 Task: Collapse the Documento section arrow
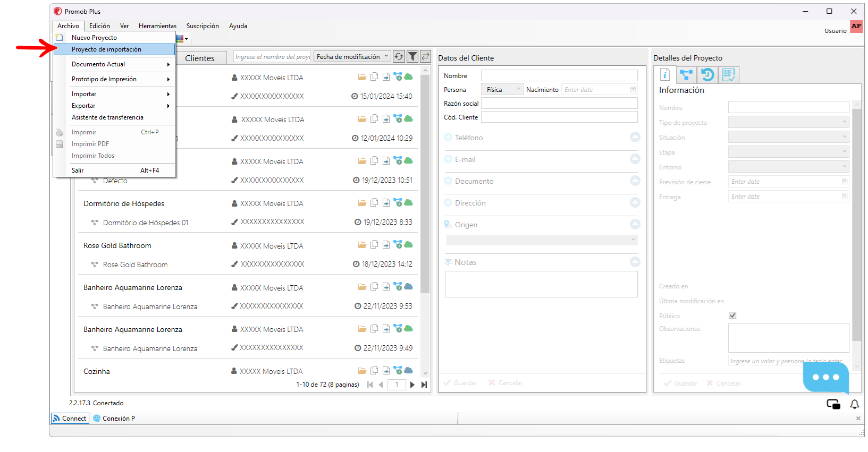click(635, 181)
